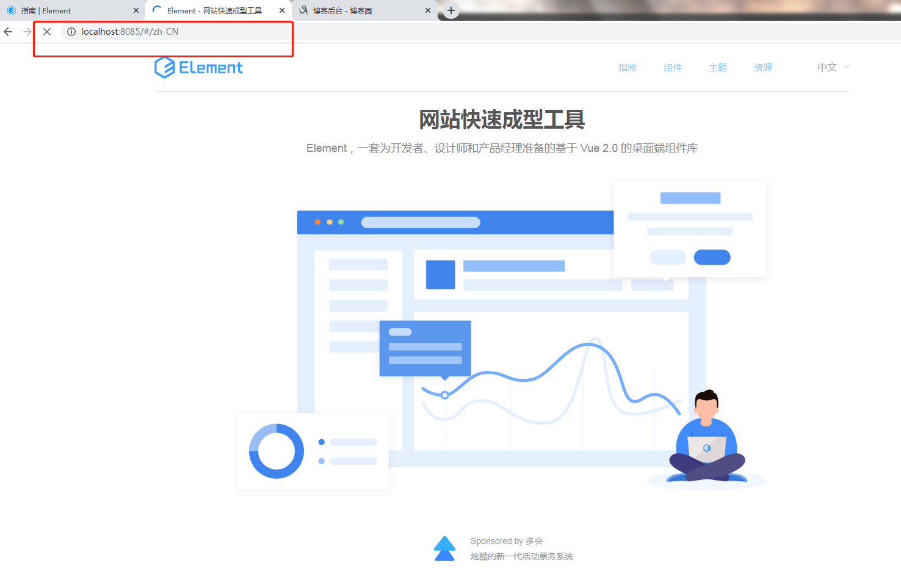Click the favicon of the 博客园 tab
Viewport: 901px width, 588px height.
point(303,10)
